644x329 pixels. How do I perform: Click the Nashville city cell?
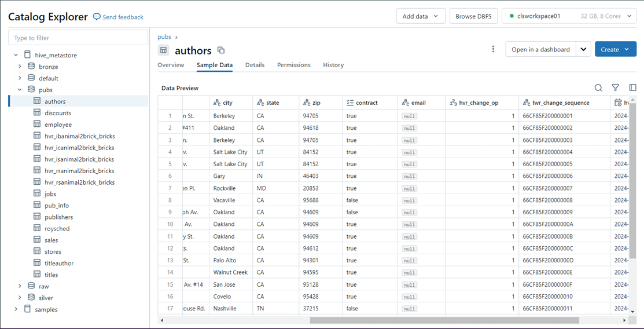[x=231, y=308]
